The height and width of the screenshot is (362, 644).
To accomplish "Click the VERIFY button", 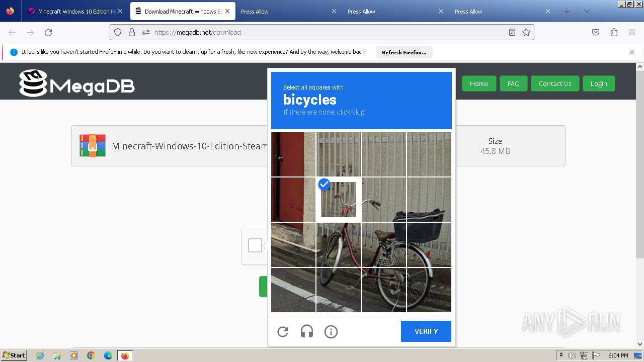I will coord(426,331).
